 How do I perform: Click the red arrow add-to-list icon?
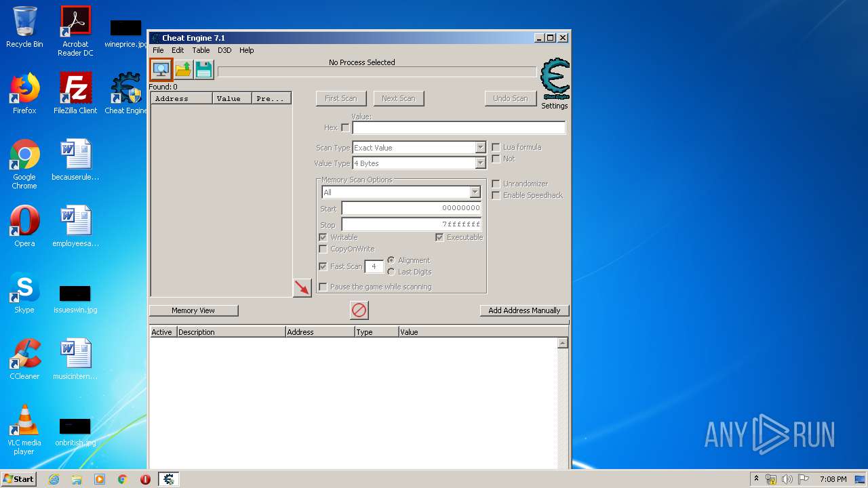point(302,287)
